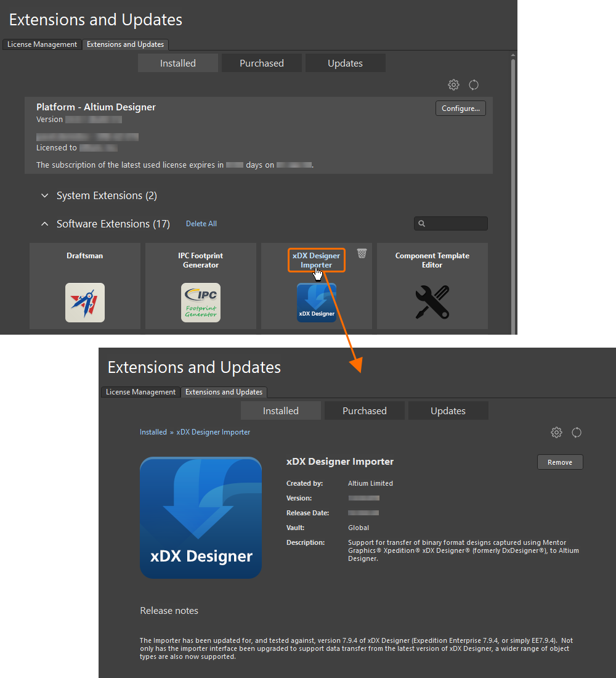Click the xDX Designer Importer breadcrumb link
This screenshot has height=678, width=616.
click(213, 432)
